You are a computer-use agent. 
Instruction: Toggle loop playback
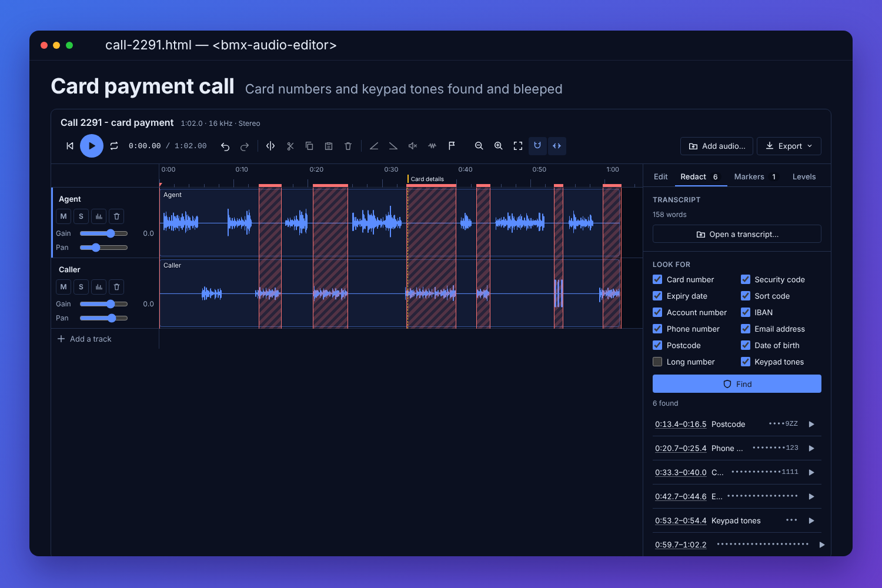(114, 146)
